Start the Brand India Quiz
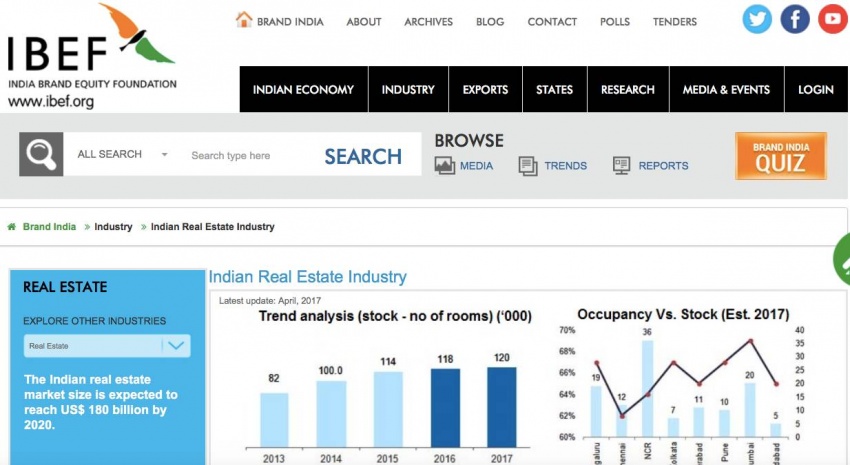This screenshot has width=850, height=465. point(781,156)
